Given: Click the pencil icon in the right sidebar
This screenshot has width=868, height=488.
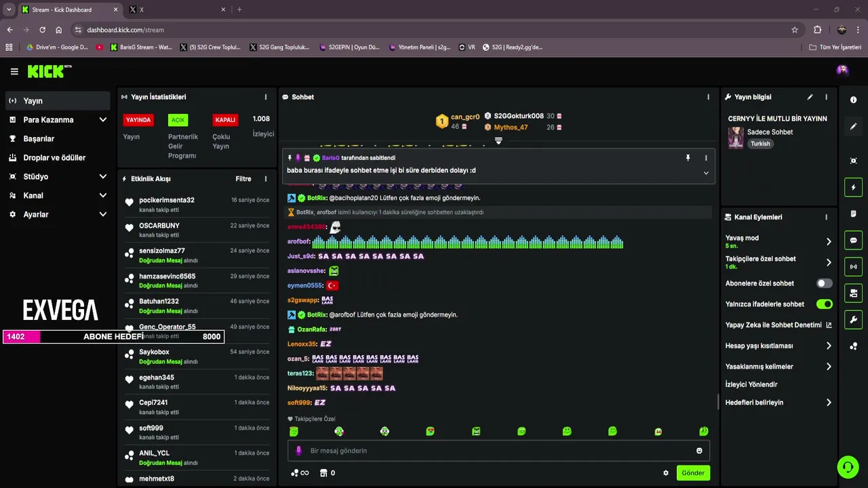Looking at the screenshot, I should click(x=853, y=126).
